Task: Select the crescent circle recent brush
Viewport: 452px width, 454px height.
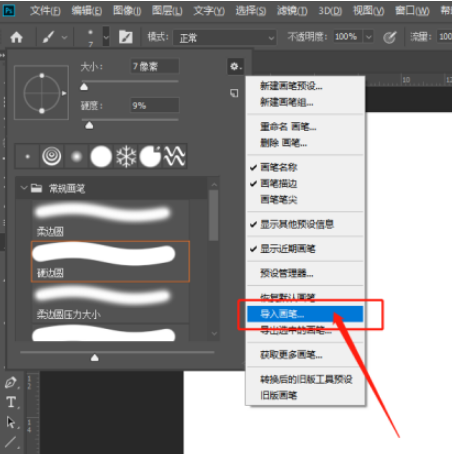Action: tap(150, 156)
